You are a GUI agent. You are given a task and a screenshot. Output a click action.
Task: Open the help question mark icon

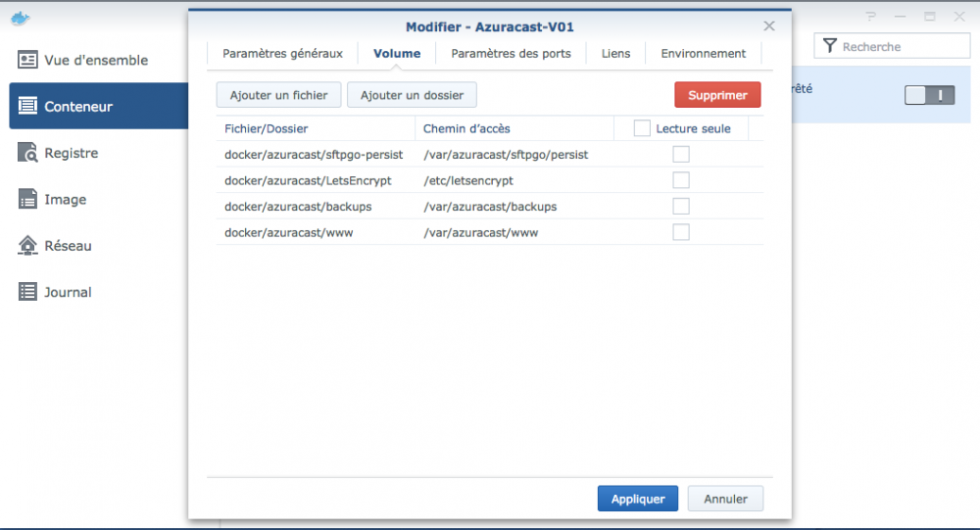(x=870, y=17)
